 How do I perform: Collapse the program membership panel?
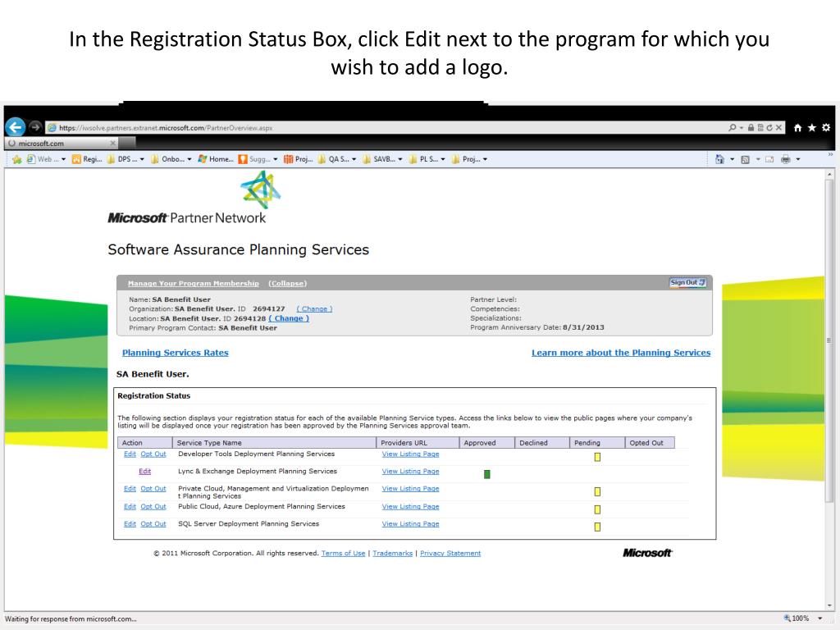click(288, 283)
